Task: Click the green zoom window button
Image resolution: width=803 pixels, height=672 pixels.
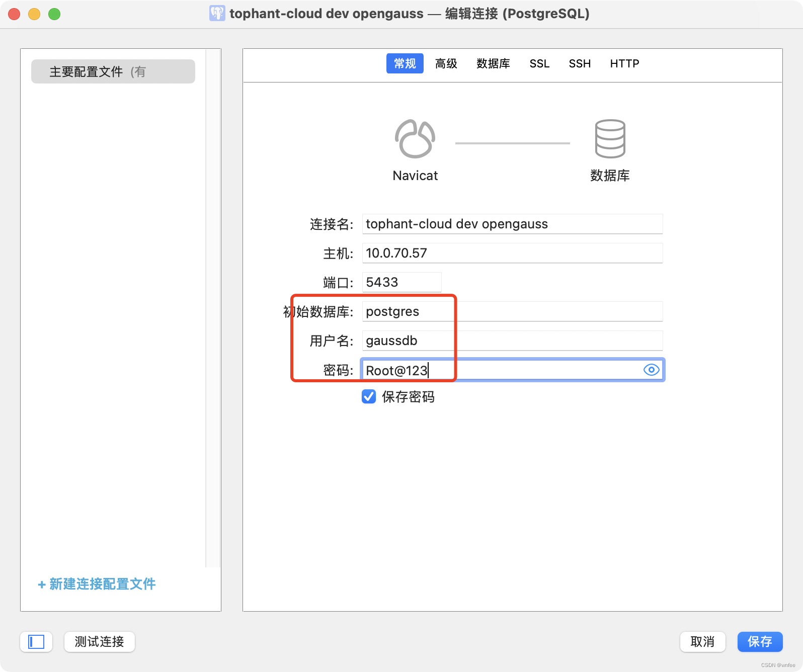Action: click(x=54, y=14)
